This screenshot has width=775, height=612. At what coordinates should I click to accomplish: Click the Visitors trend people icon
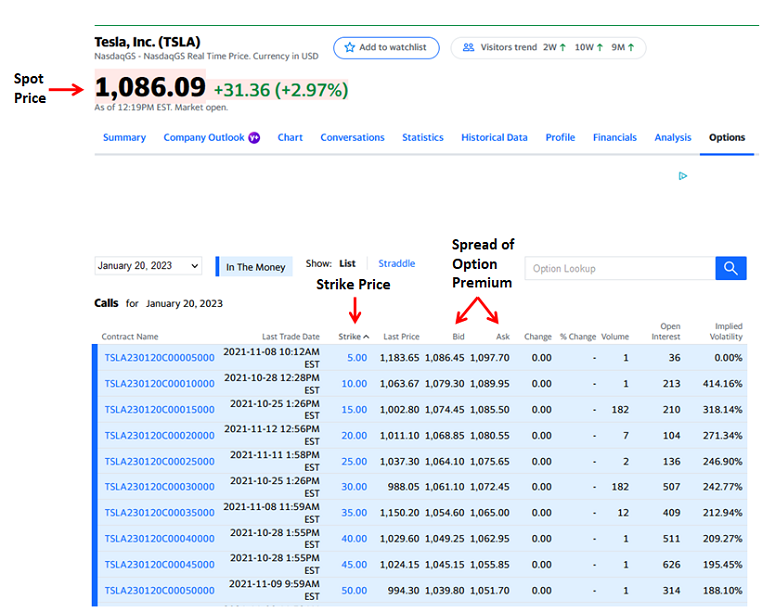(468, 47)
